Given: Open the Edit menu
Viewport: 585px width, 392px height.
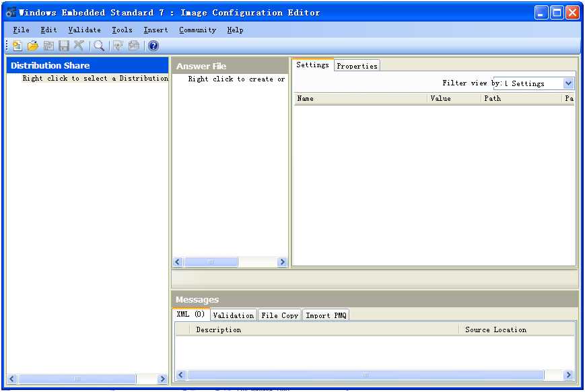Looking at the screenshot, I should coord(48,30).
